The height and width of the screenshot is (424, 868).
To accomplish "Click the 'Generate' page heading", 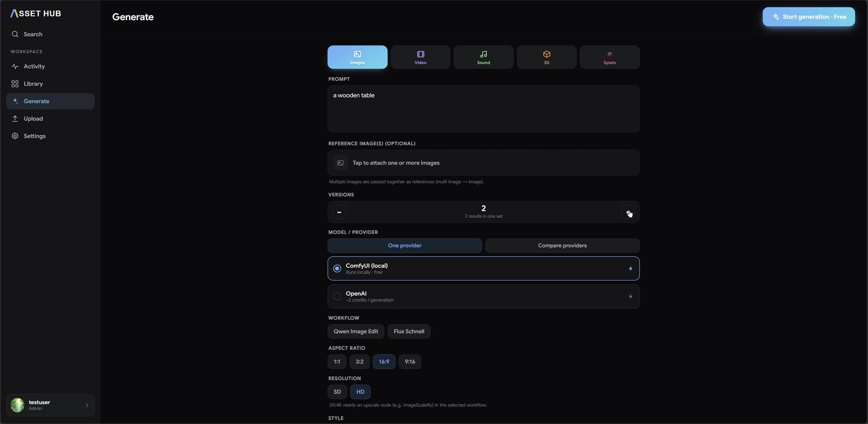I will tap(133, 17).
